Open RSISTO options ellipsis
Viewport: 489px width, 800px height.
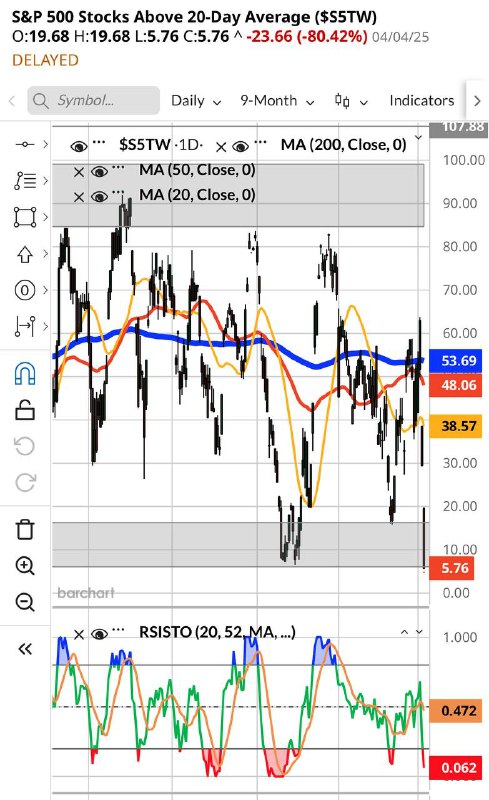(x=118, y=630)
